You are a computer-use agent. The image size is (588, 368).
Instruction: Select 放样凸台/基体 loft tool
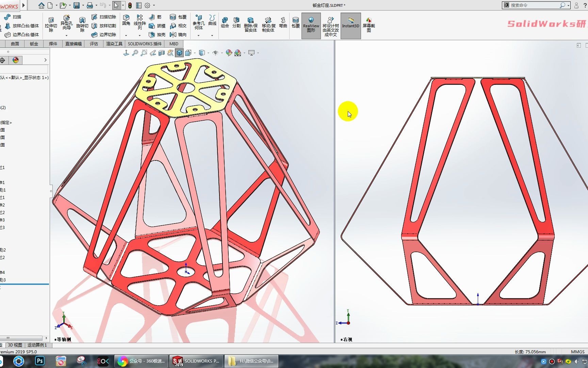(22, 26)
